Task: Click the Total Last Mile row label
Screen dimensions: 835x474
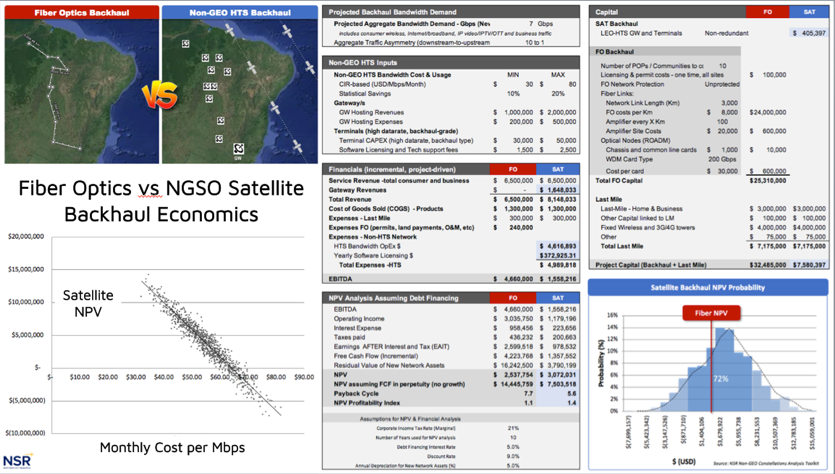Action: pyautogui.click(x=621, y=246)
